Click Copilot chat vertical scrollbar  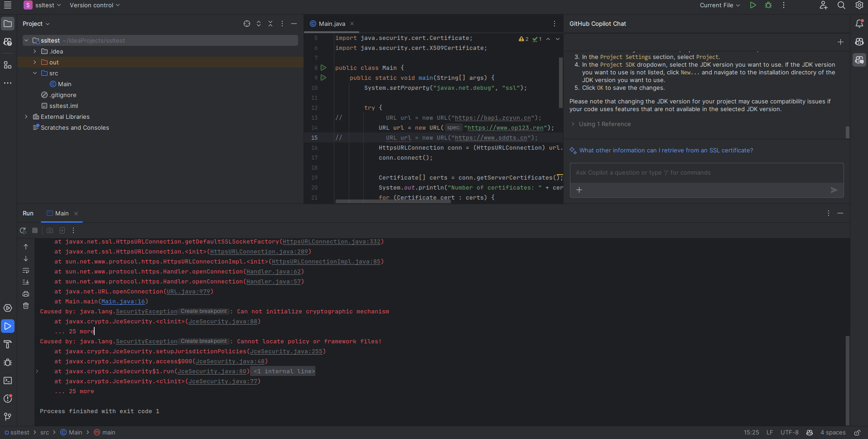(847, 132)
